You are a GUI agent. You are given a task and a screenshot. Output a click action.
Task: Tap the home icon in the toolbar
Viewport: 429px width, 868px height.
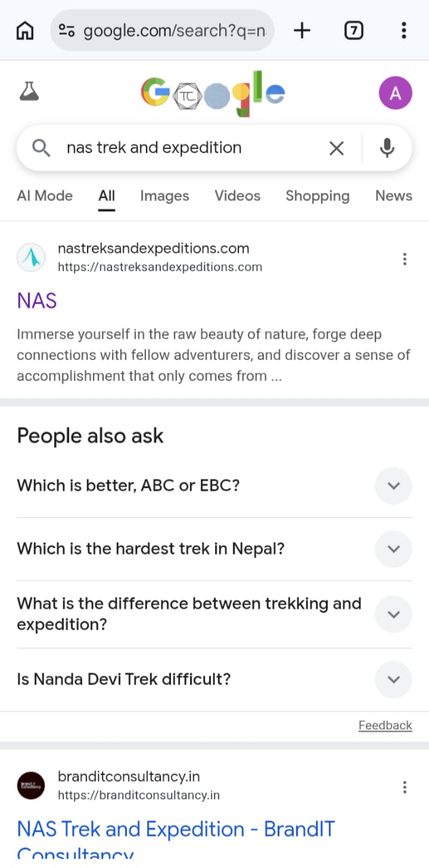tap(24, 30)
